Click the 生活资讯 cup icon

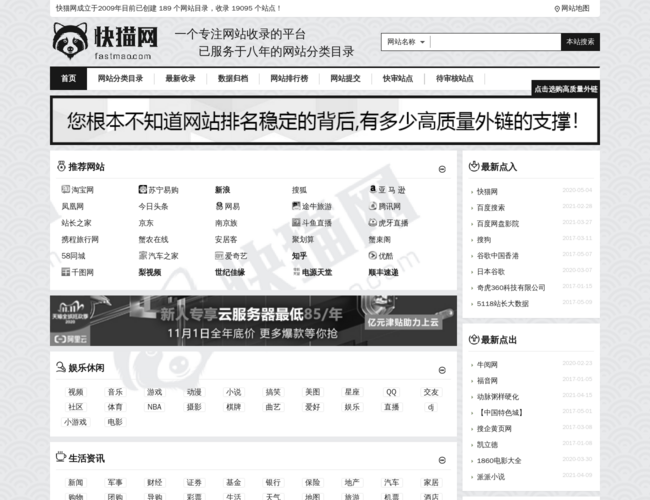click(x=61, y=457)
